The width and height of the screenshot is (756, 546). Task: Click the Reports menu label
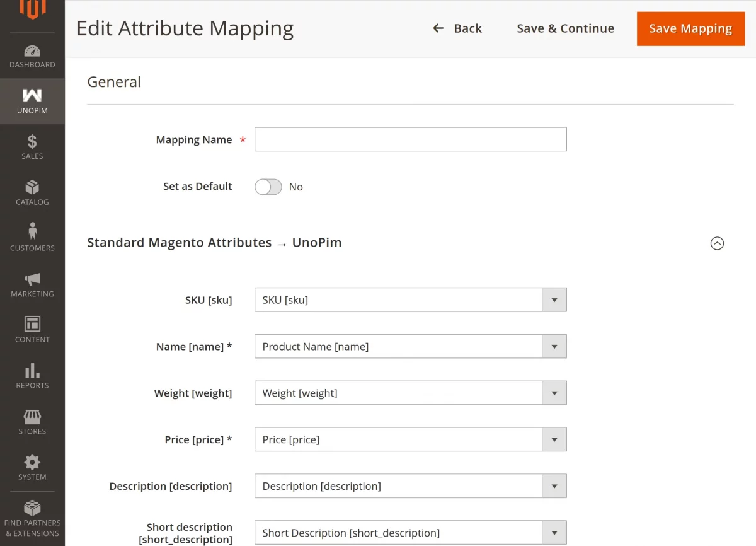(x=32, y=385)
